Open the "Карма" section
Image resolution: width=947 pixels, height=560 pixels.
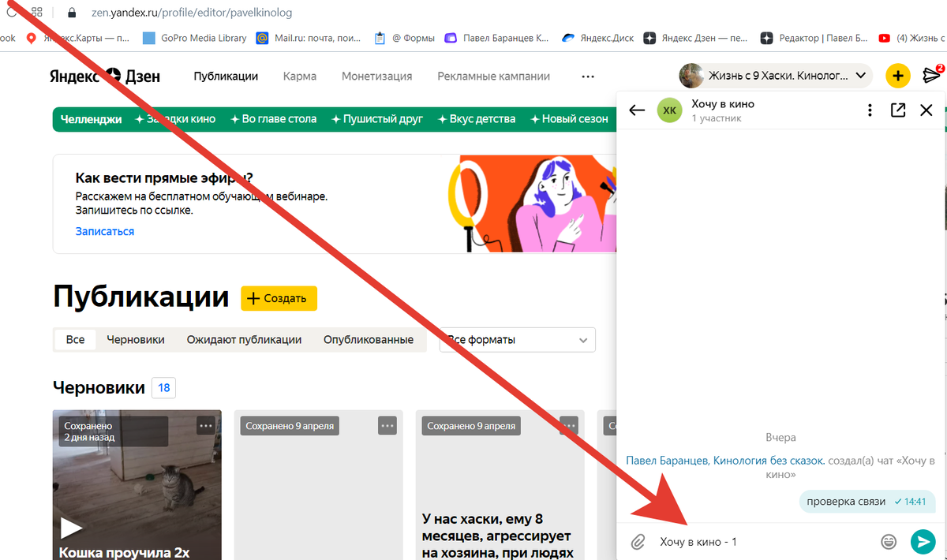[x=299, y=76]
